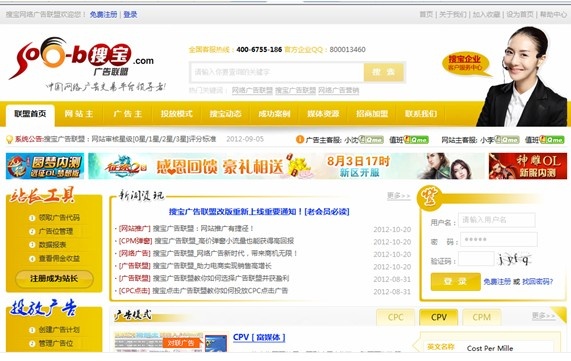The height and width of the screenshot is (361, 571).
Task: Switch to CPC ad mode tab
Action: coord(396,317)
